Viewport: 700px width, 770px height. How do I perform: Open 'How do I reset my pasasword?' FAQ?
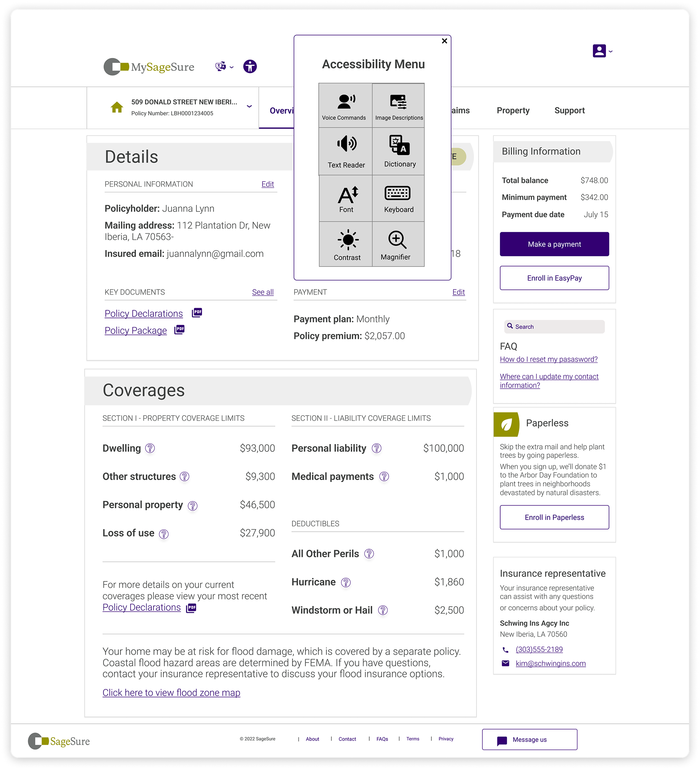[548, 359]
